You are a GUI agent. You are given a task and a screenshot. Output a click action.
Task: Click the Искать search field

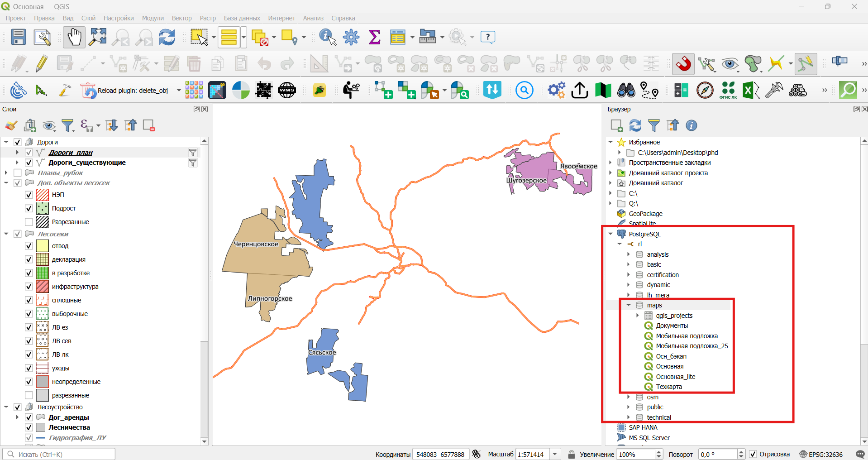[x=59, y=454]
